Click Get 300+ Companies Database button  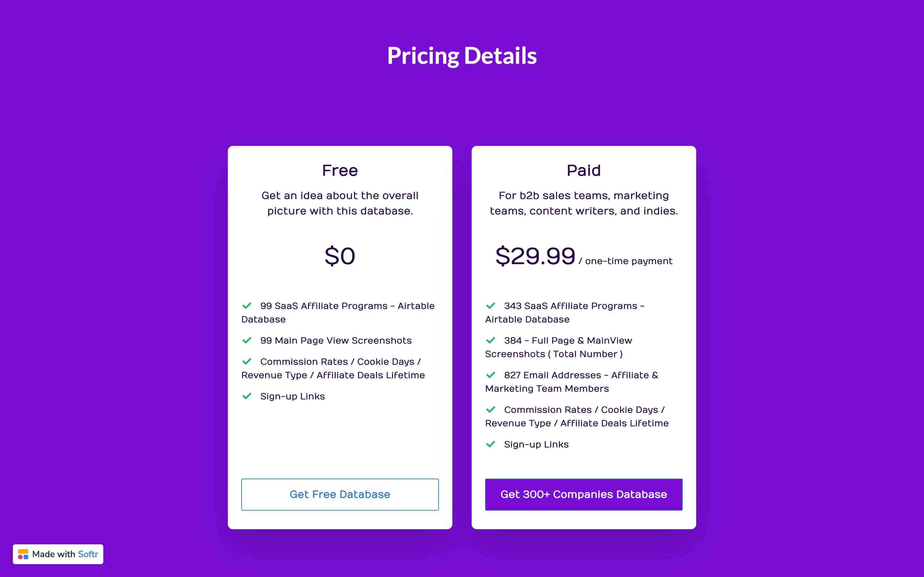tap(583, 494)
